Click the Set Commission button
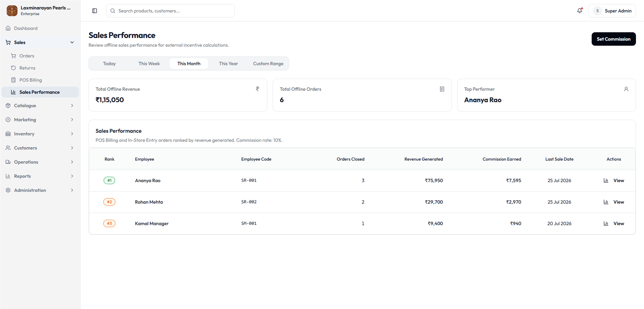 pyautogui.click(x=613, y=39)
